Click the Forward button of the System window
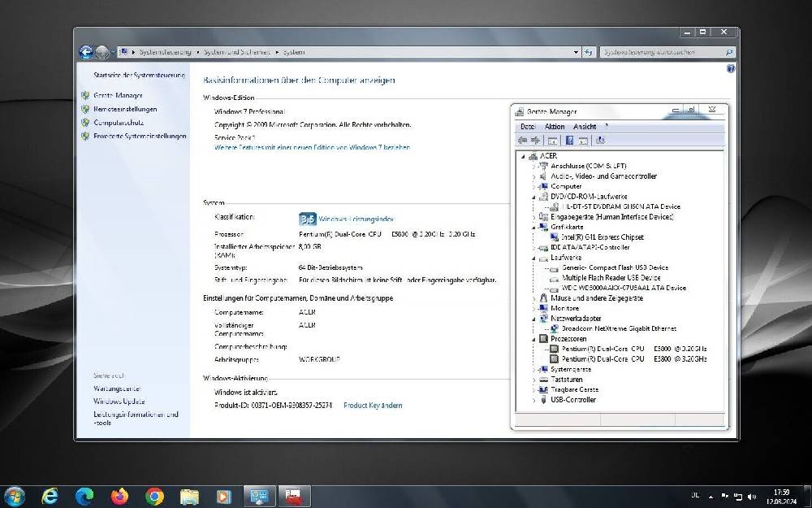The width and height of the screenshot is (812, 508). [x=102, y=52]
